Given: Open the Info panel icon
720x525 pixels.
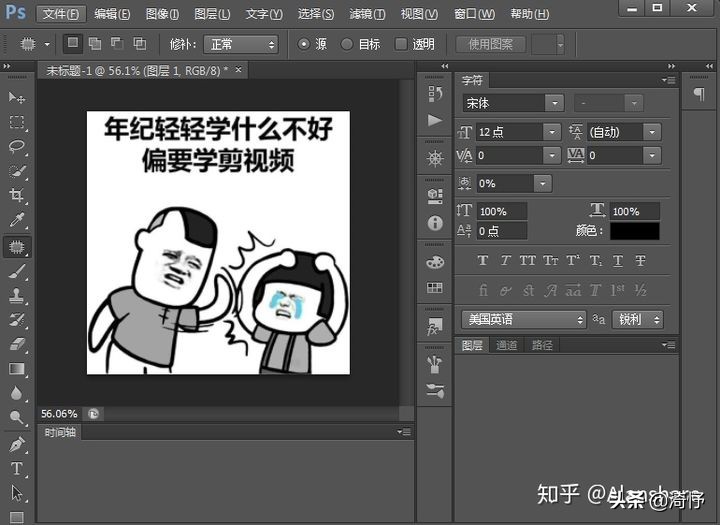Looking at the screenshot, I should pos(434,223).
